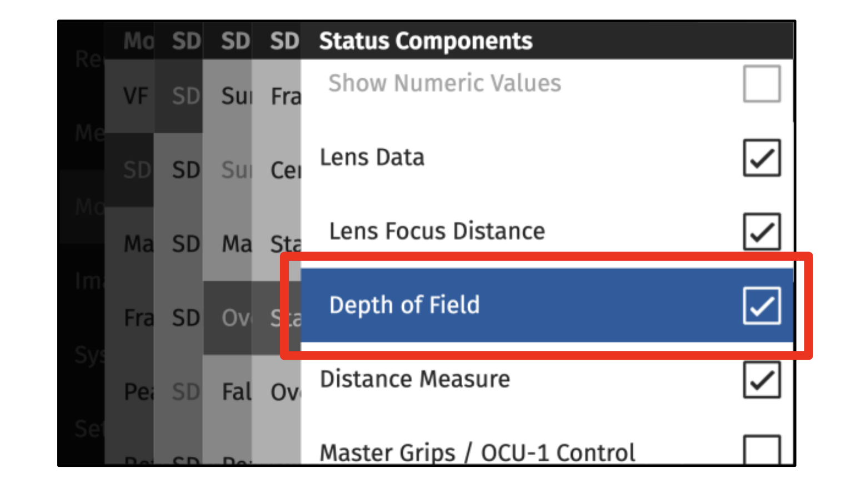Select the Lens Data menu row label

click(372, 158)
